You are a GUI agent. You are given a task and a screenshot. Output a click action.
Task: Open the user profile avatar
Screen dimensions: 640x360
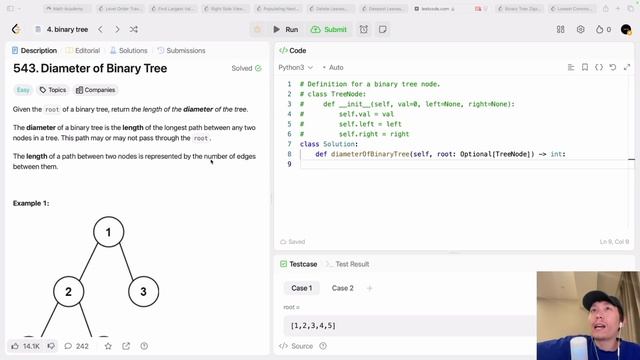pos(626,29)
